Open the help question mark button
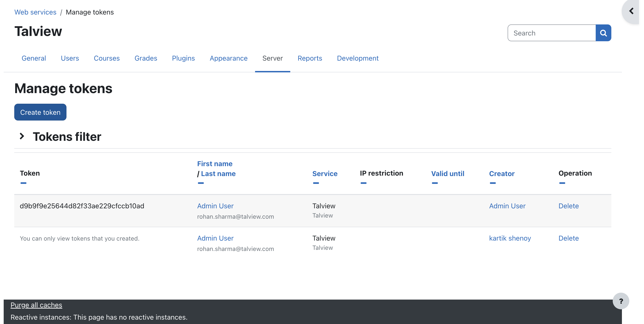The width and height of the screenshot is (644, 324). 621,301
